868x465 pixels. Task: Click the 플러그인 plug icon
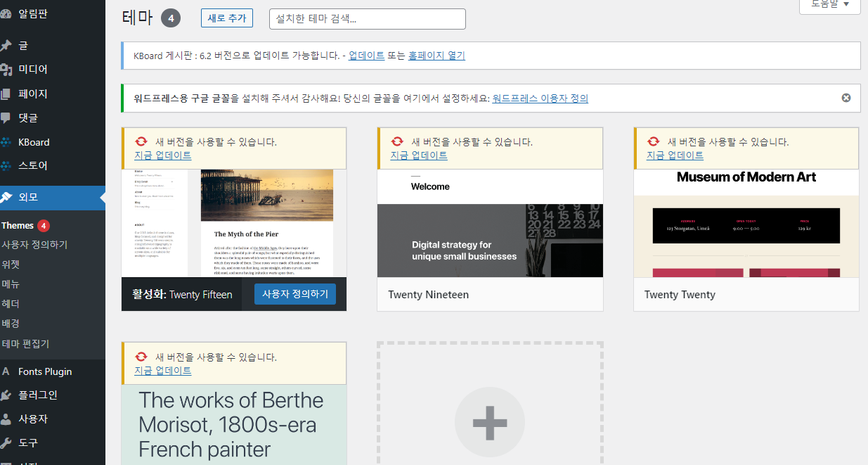6,395
